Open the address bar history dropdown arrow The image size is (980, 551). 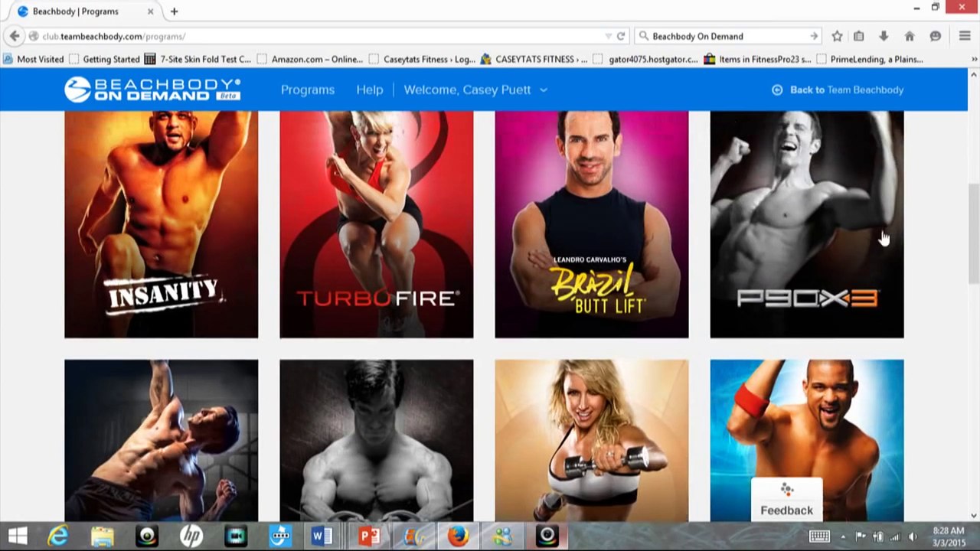click(x=609, y=36)
